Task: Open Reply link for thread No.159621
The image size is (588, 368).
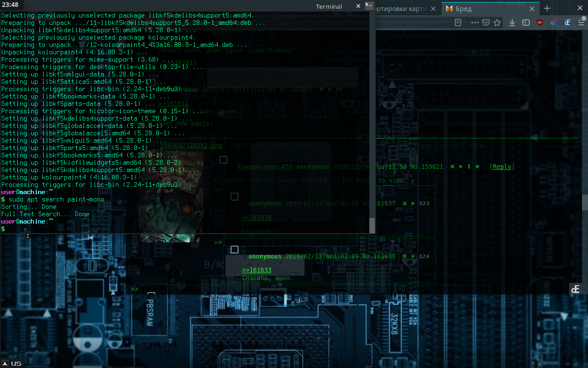Action: [x=502, y=167]
